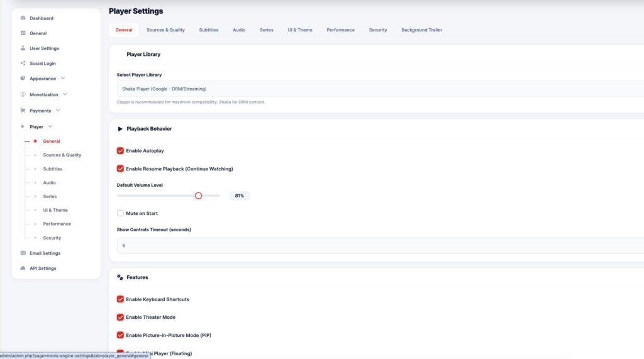Expand the Appearance sidebar menu chevron
Screen dimensions: 644x359
click(x=63, y=79)
